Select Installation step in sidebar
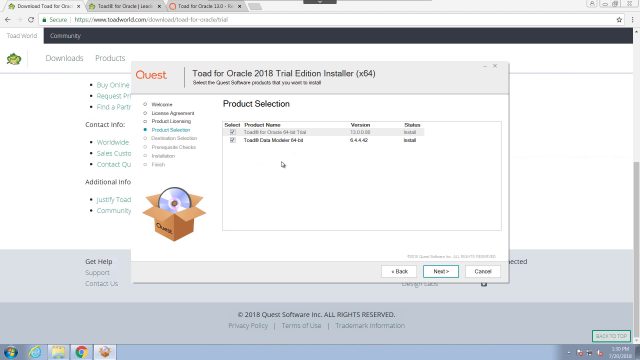Viewport: 640px width, 360px height. pyautogui.click(x=163, y=156)
